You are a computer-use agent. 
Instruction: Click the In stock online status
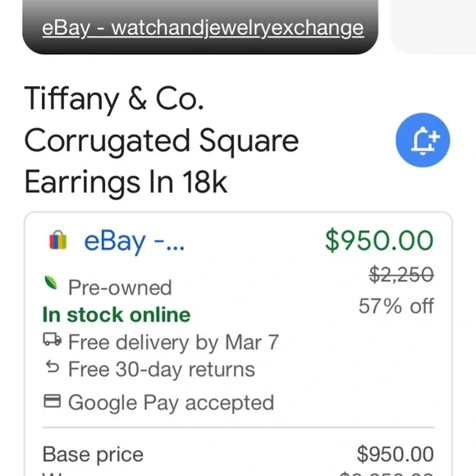tap(117, 314)
